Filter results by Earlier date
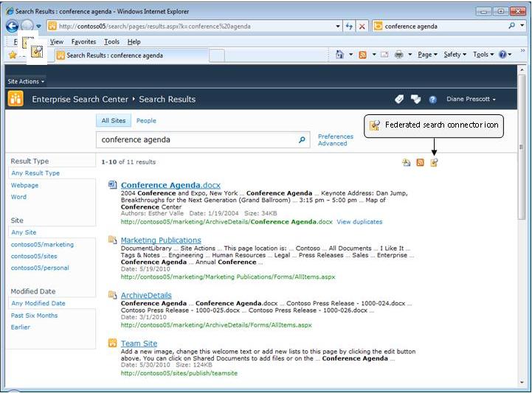 (x=21, y=327)
